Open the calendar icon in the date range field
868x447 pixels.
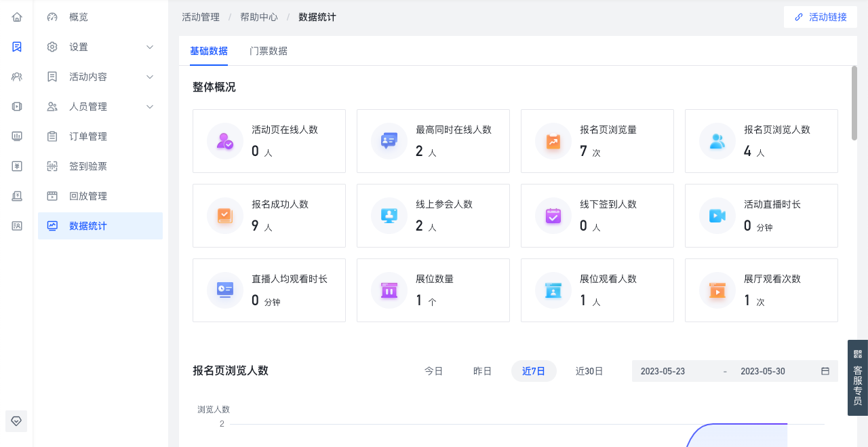825,371
